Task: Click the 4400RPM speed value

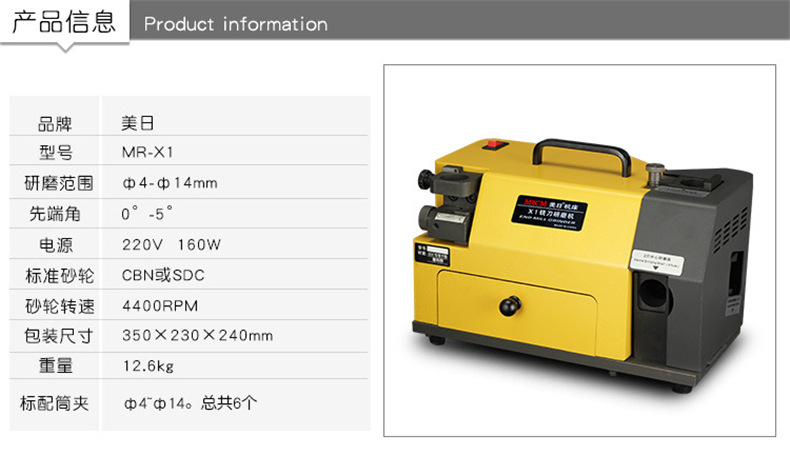Action: click(160, 306)
